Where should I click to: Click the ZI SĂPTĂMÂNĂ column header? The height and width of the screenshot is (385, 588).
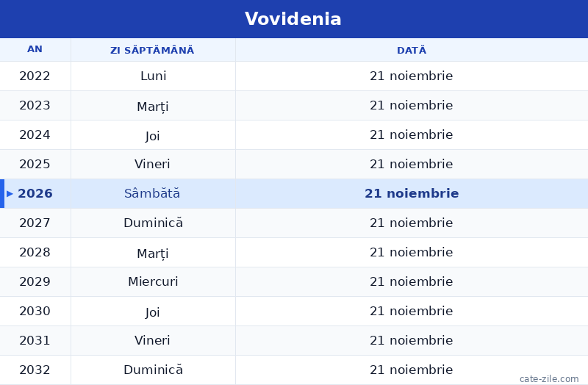pos(152,50)
